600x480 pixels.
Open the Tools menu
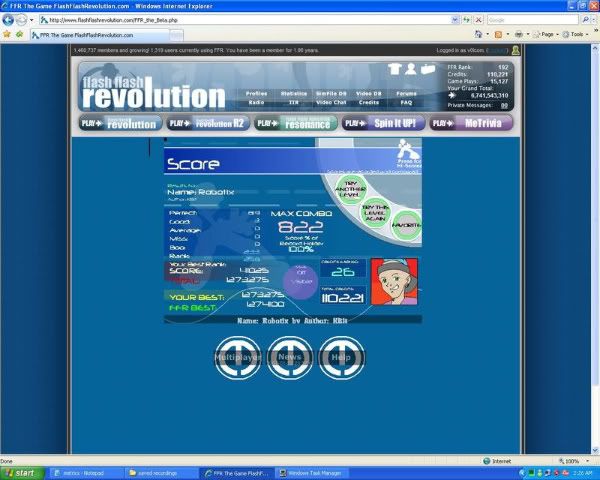(x=576, y=34)
